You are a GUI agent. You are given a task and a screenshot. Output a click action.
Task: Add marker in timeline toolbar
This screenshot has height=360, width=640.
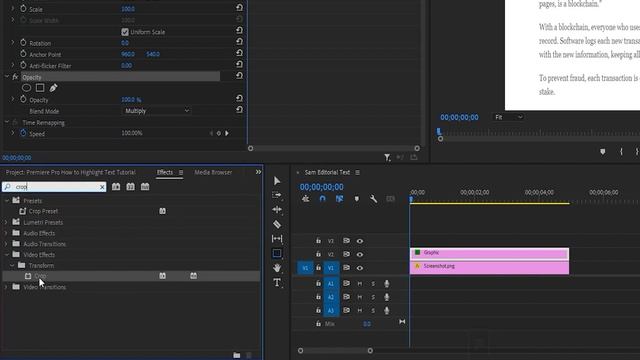[357, 199]
